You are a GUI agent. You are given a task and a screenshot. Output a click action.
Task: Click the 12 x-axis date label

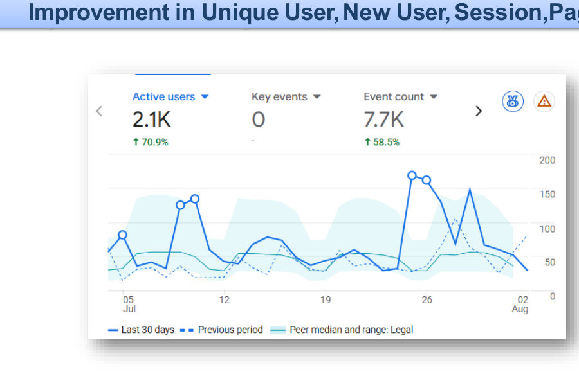(x=224, y=300)
